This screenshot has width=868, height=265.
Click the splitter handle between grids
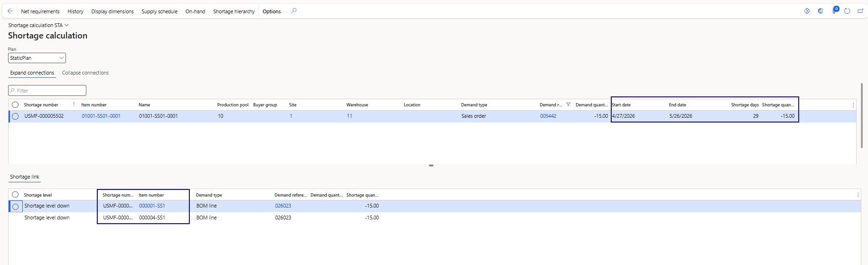pos(431,165)
